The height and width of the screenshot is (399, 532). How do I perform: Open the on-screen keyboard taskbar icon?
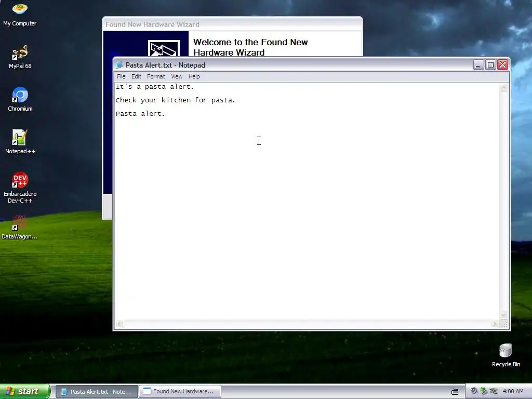[455, 392]
